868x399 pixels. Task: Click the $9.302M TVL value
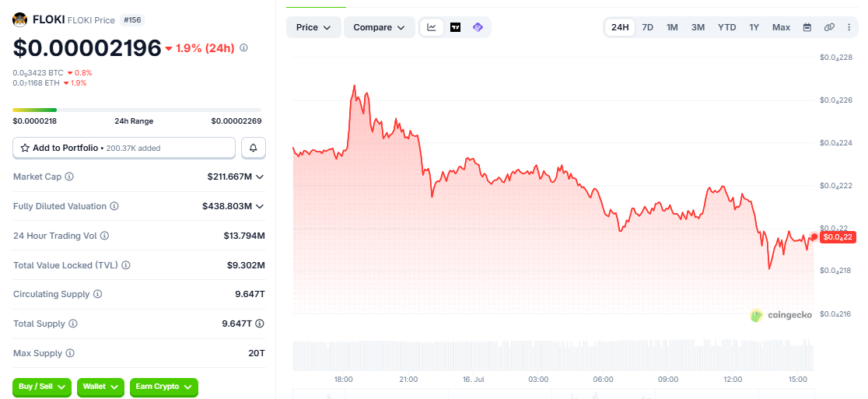coord(246,265)
